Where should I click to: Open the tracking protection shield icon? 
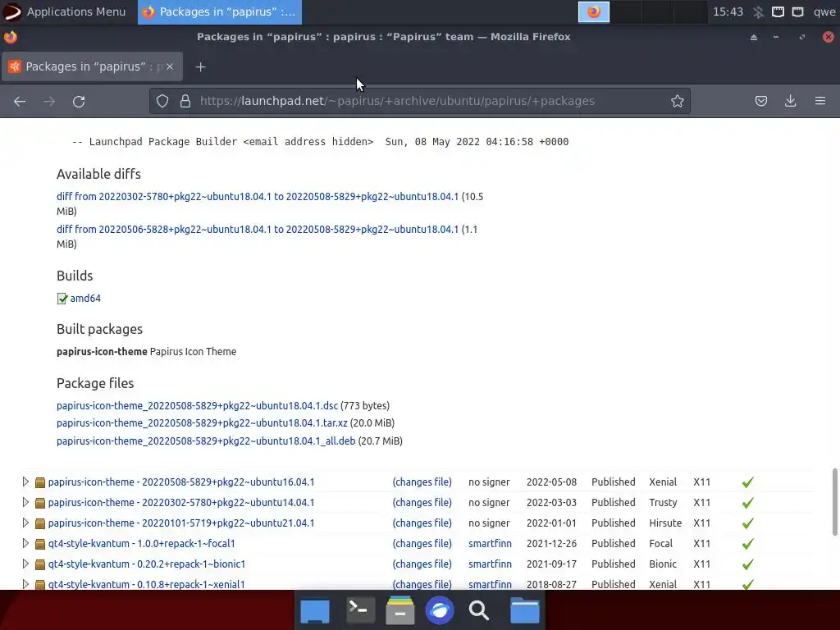[x=162, y=101]
